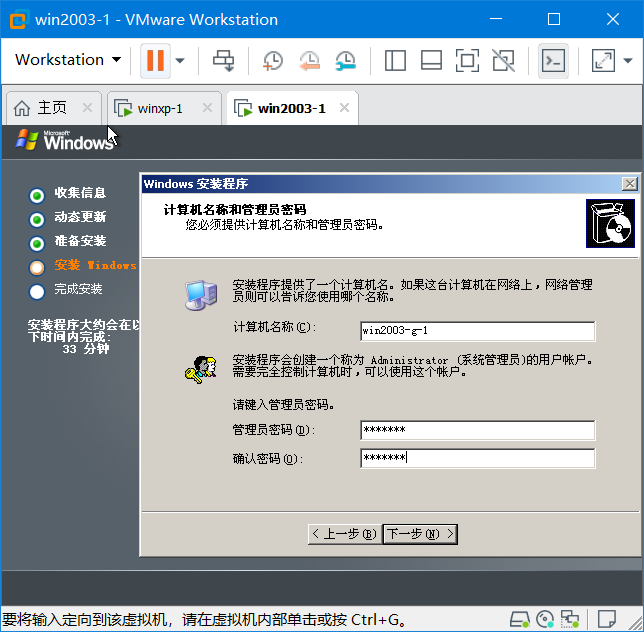The width and height of the screenshot is (644, 632).
Task: Click the 管理员密码 password field
Action: pyautogui.click(x=477, y=430)
